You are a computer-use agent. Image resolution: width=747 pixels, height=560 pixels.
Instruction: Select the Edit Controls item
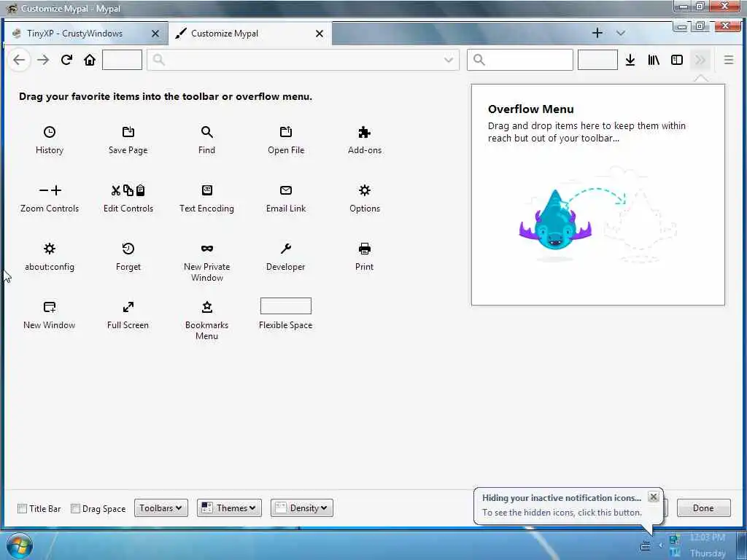[x=128, y=199]
